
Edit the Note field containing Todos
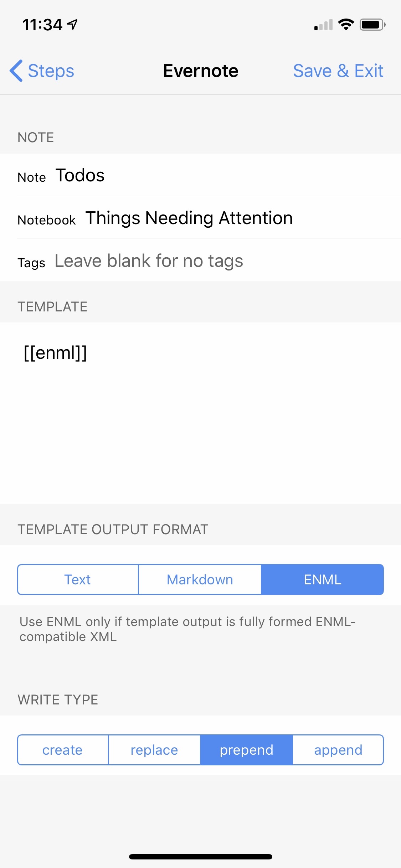[x=200, y=175]
